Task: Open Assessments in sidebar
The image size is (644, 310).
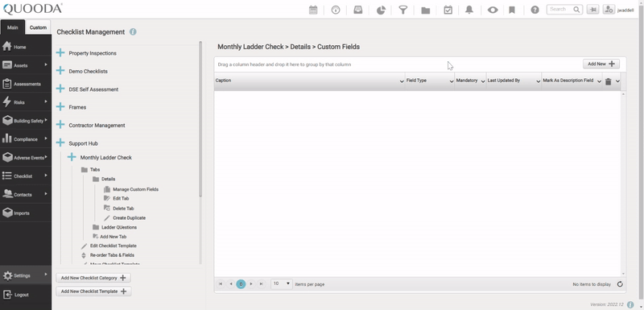Action: pyautogui.click(x=26, y=84)
